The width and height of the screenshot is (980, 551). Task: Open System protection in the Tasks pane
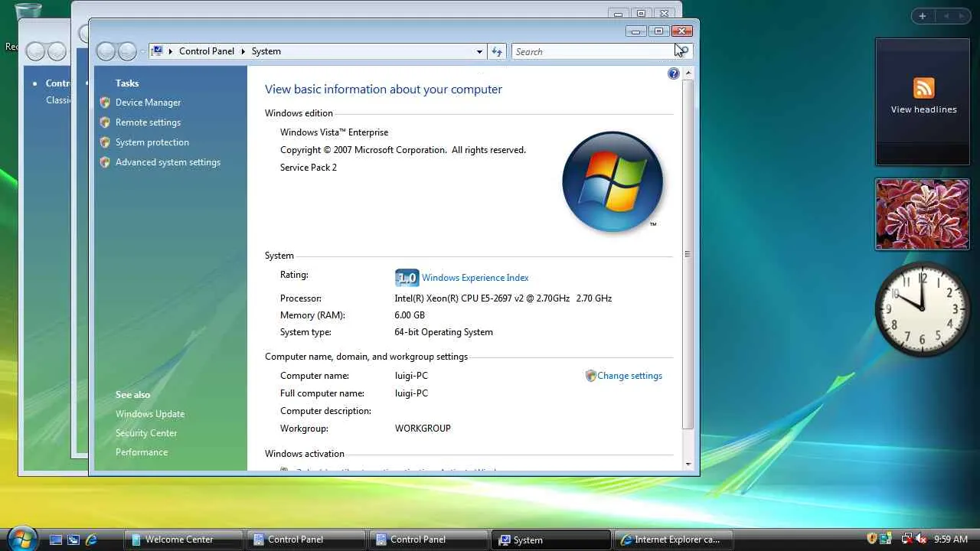coord(152,142)
